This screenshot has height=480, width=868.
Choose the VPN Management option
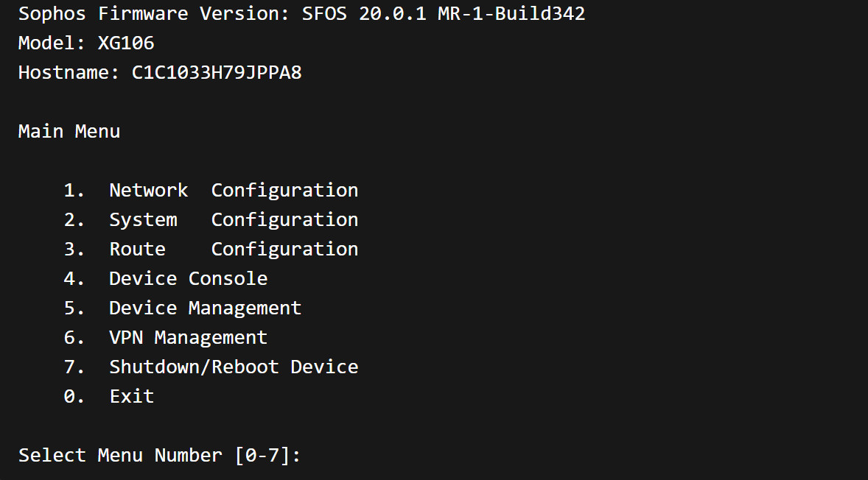pos(188,337)
